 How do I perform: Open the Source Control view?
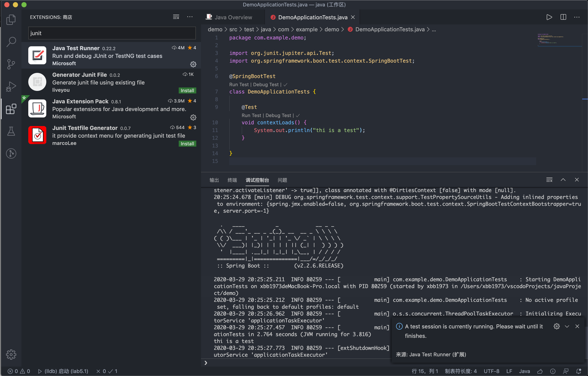pos(11,64)
